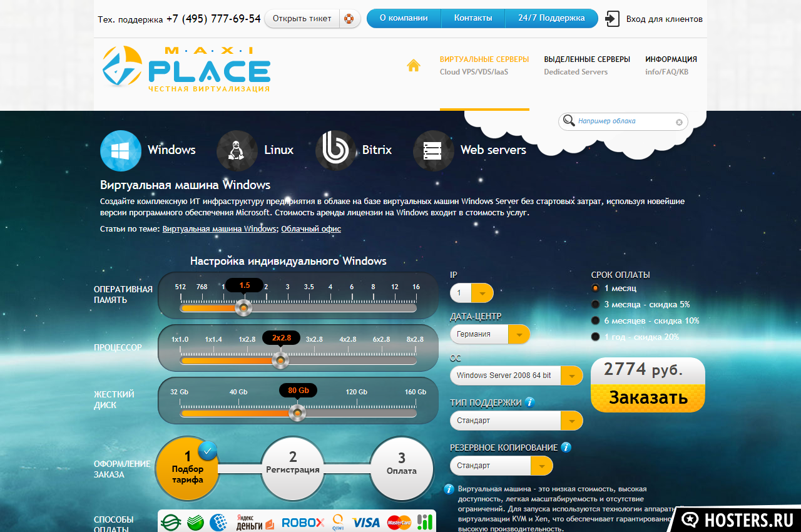
Task: Open the Резервное копирование Стандарт dropdown
Action: 502,466
